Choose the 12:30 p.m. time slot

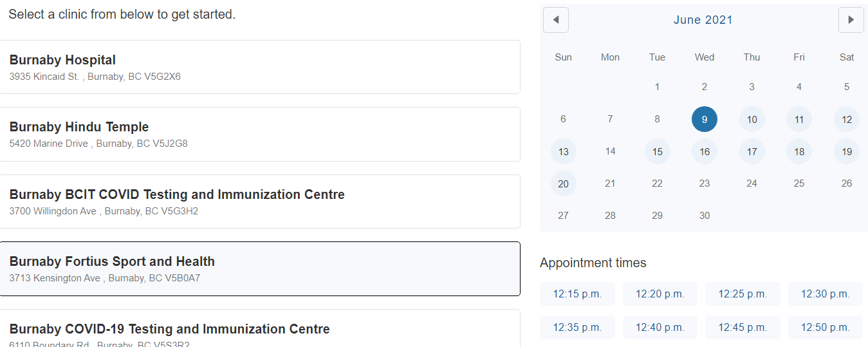pos(825,294)
